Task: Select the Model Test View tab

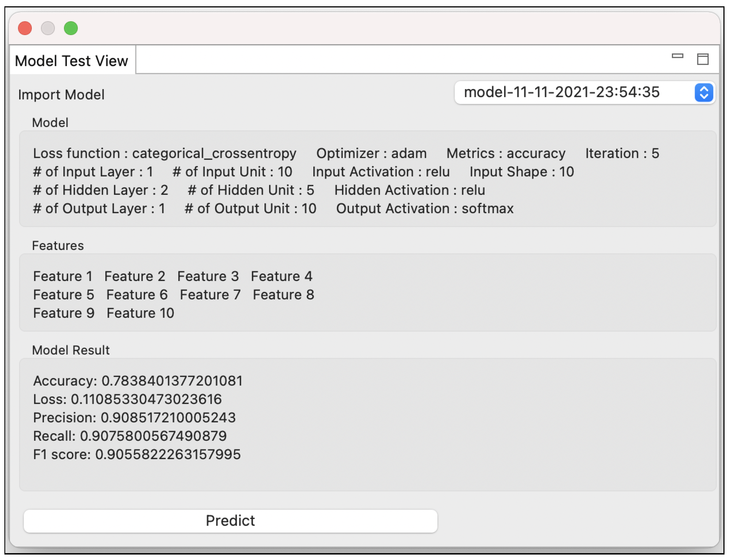Action: (x=72, y=61)
